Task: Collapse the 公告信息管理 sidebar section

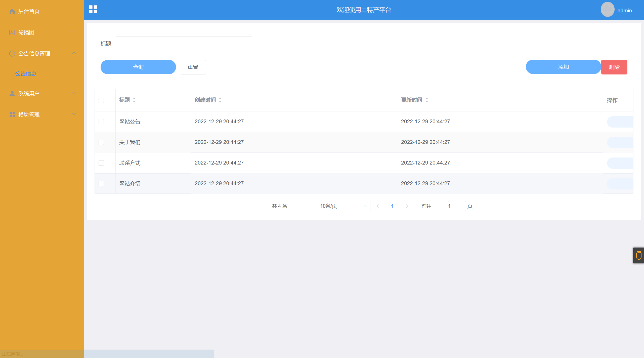Action: [x=41, y=54]
